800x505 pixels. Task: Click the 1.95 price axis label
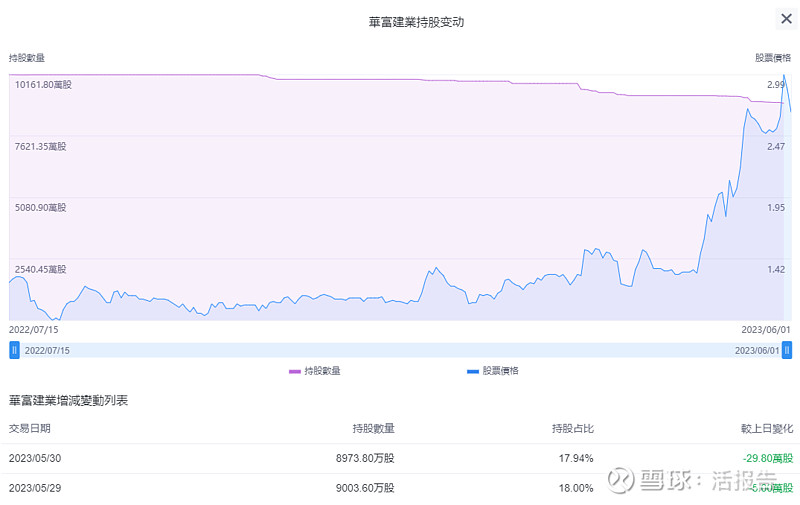tap(776, 208)
